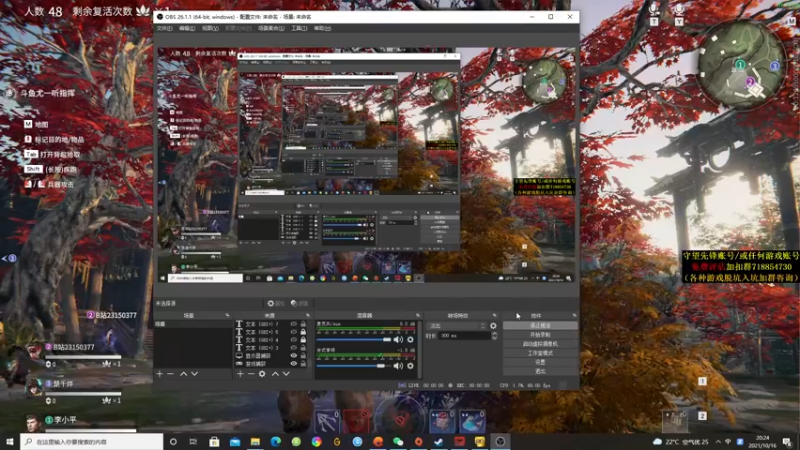The image size is (800, 450).
Task: Select the OBS Studio taskbar icon
Action: pos(500,441)
